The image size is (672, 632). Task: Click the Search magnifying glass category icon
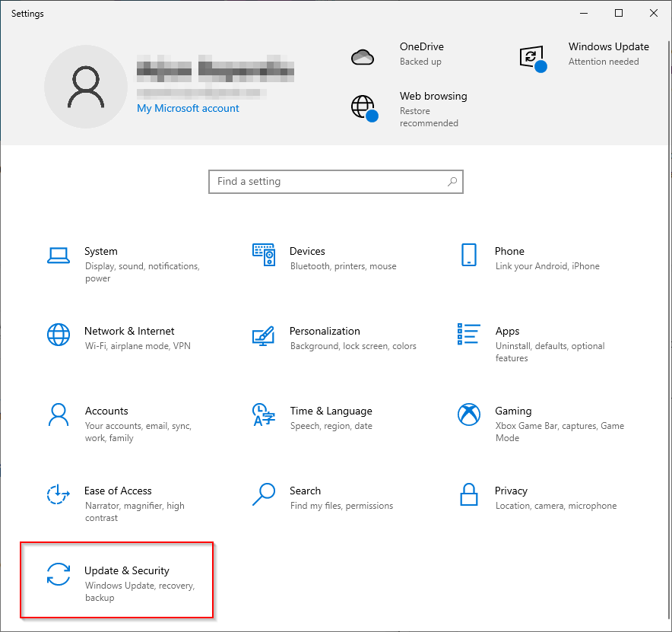(264, 494)
